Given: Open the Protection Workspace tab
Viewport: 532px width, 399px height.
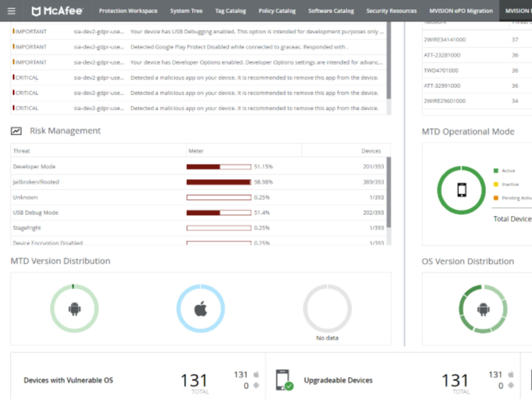Looking at the screenshot, I should coord(128,11).
